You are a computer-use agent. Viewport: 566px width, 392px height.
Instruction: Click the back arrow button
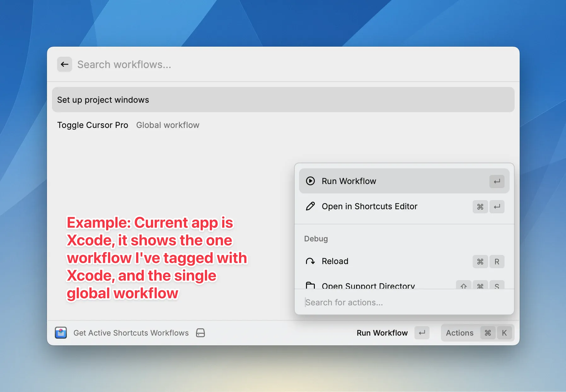(x=65, y=64)
